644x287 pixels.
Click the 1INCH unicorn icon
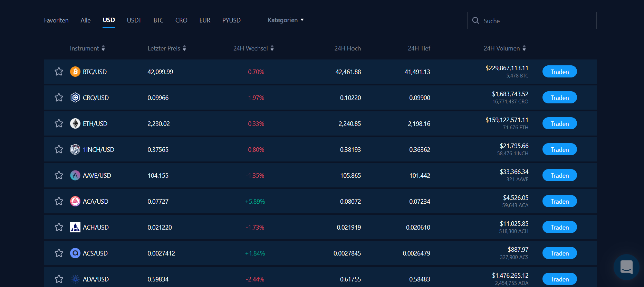75,149
